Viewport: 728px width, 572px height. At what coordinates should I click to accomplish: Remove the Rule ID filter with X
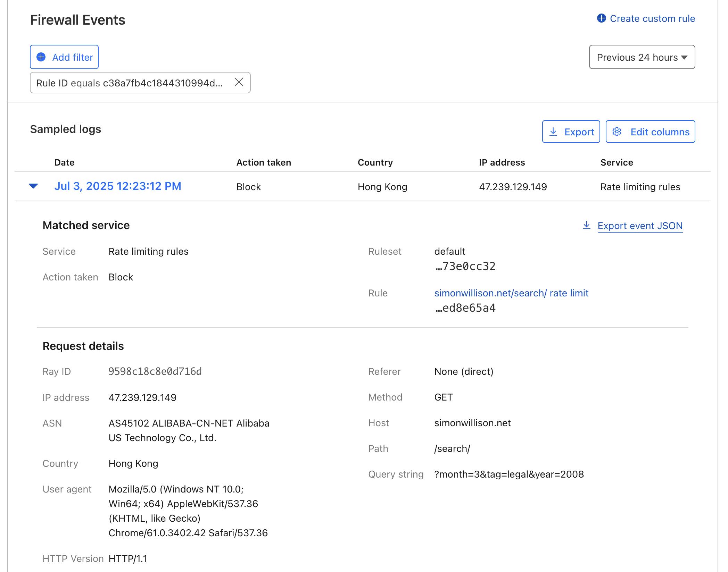click(239, 82)
